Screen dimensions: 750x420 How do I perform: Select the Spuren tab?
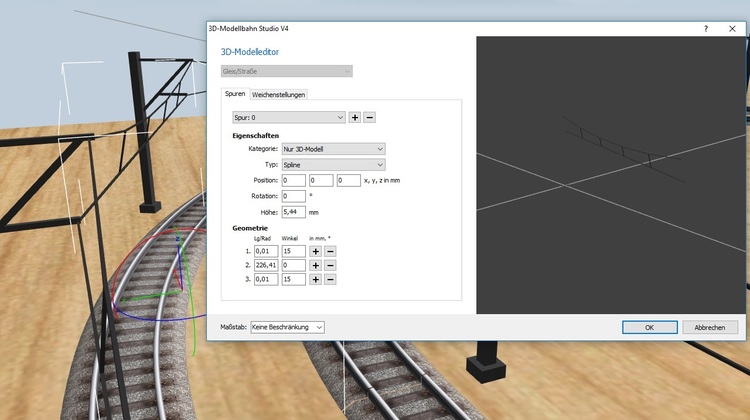tap(235, 94)
